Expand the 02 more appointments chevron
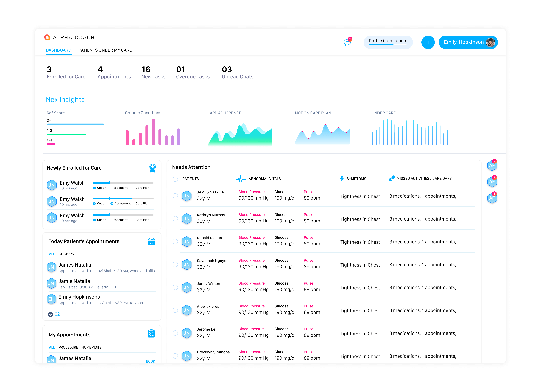Viewport: 541px width, 392px height. click(x=50, y=314)
